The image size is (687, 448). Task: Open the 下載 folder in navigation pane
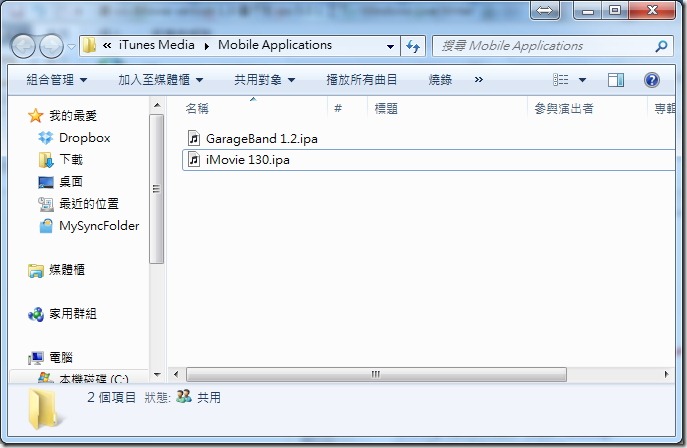[x=71, y=159]
